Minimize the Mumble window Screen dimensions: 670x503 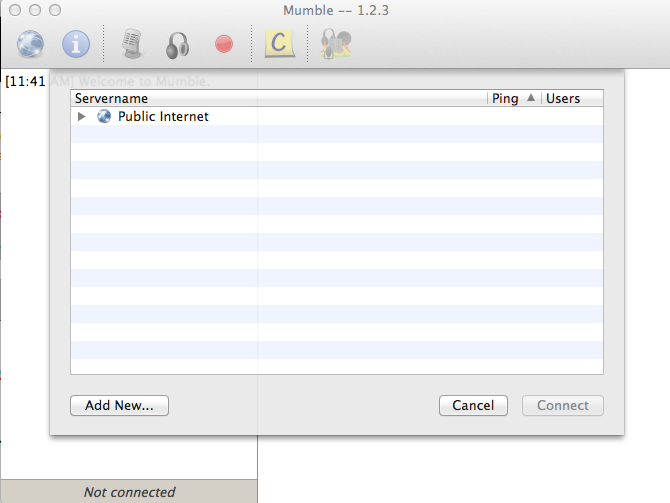tap(35, 10)
